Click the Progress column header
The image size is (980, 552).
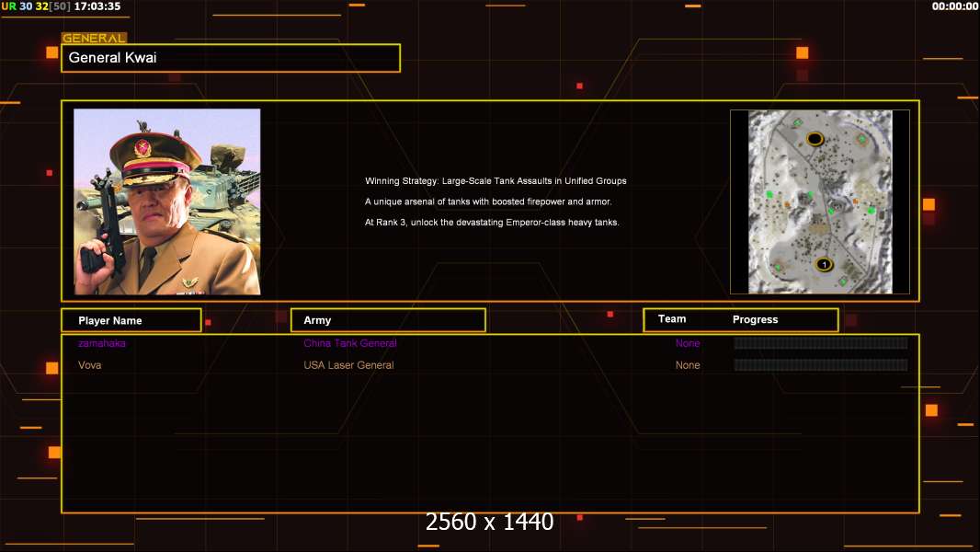click(755, 320)
